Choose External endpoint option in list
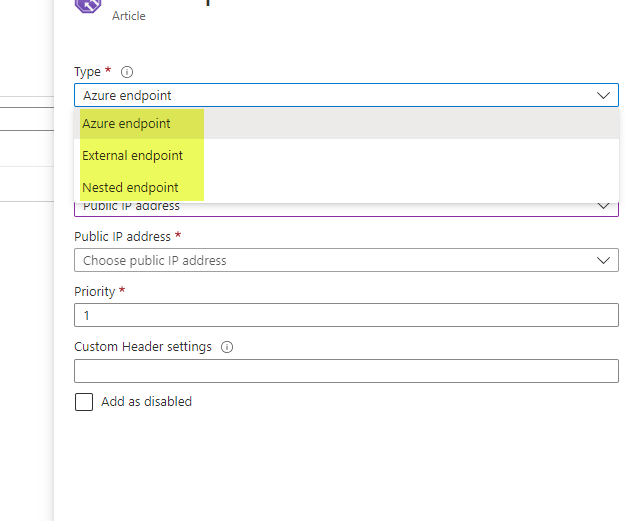 coord(133,155)
